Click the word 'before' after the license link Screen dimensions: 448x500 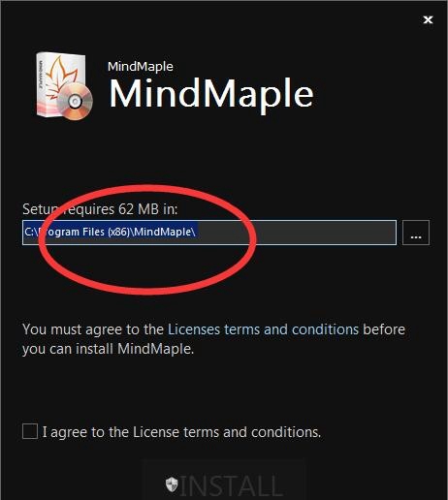point(384,329)
